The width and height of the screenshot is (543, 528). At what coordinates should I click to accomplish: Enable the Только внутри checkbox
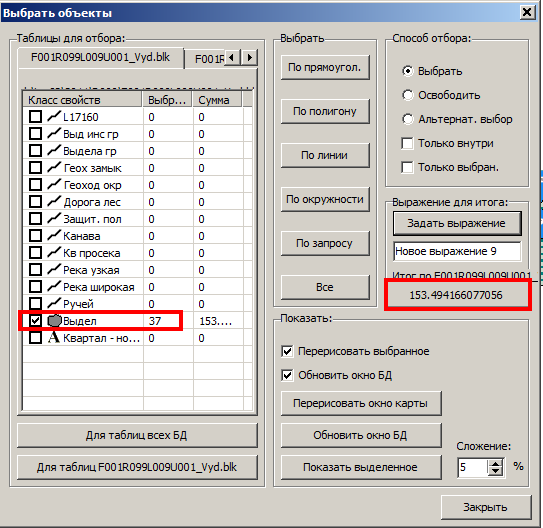tap(407, 143)
